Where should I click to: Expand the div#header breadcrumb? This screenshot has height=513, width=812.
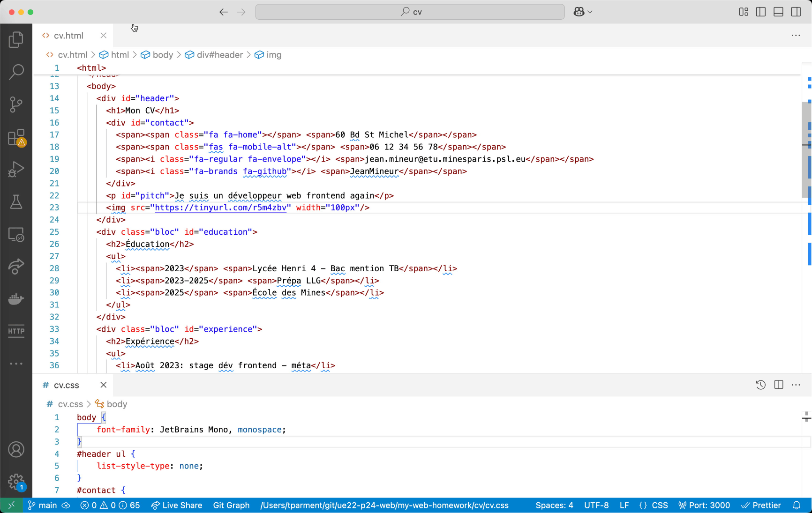pyautogui.click(x=219, y=55)
